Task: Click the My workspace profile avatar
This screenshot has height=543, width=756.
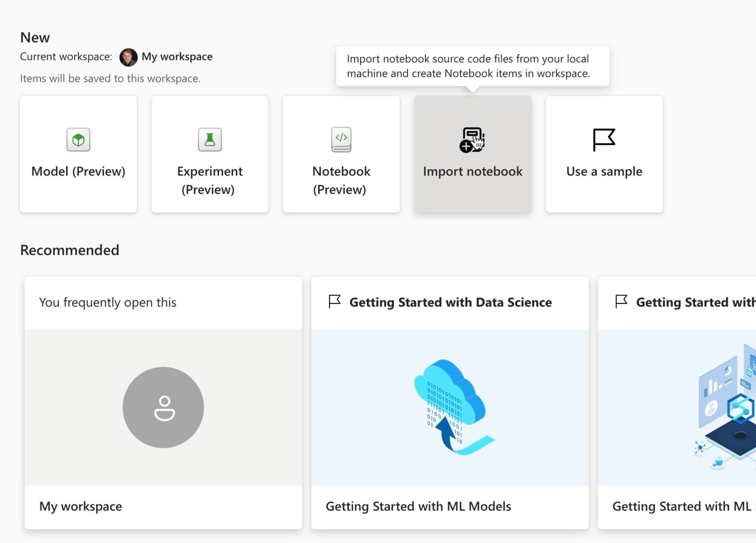Action: click(128, 57)
